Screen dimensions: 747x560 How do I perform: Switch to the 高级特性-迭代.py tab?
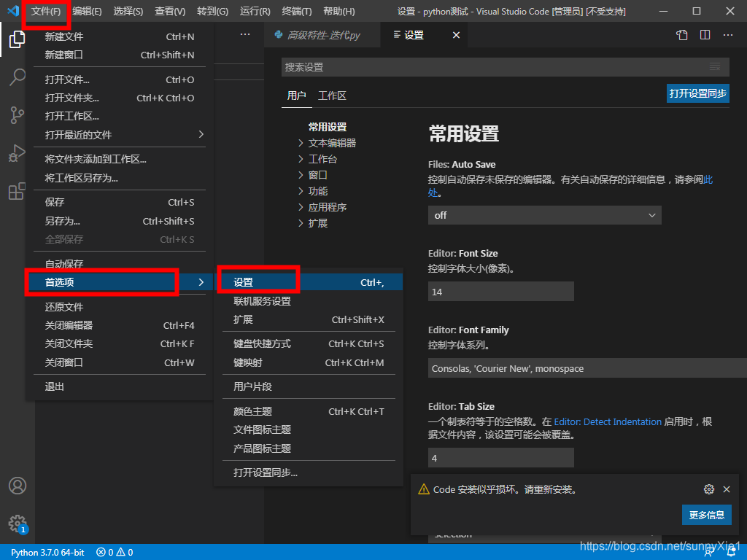322,35
